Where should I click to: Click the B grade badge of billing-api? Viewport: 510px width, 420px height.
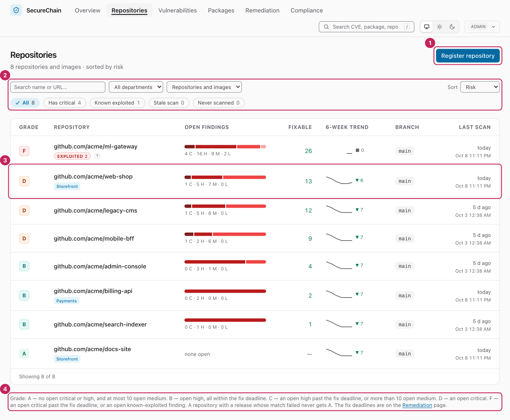(x=24, y=296)
